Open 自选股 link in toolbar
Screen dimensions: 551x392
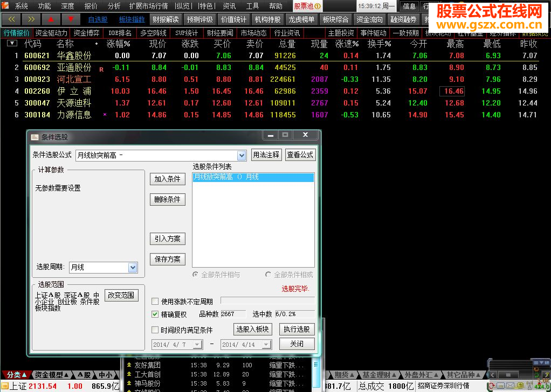click(x=98, y=19)
